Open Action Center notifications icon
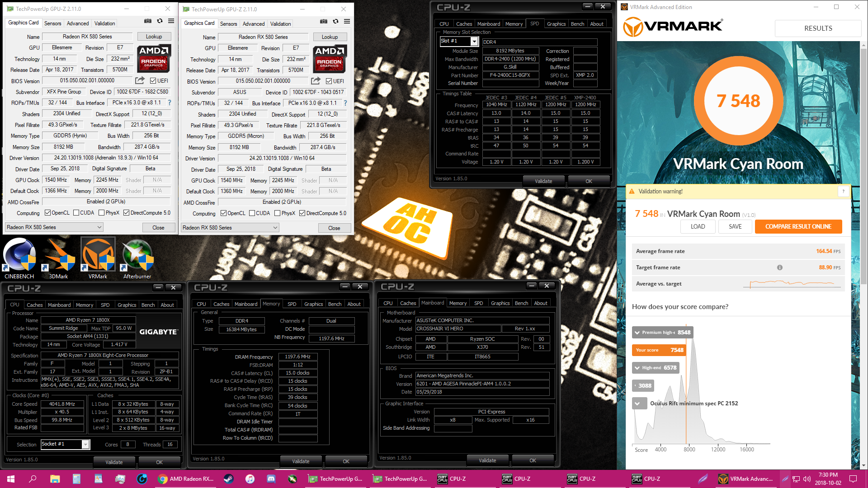The width and height of the screenshot is (868, 488). pos(853,479)
